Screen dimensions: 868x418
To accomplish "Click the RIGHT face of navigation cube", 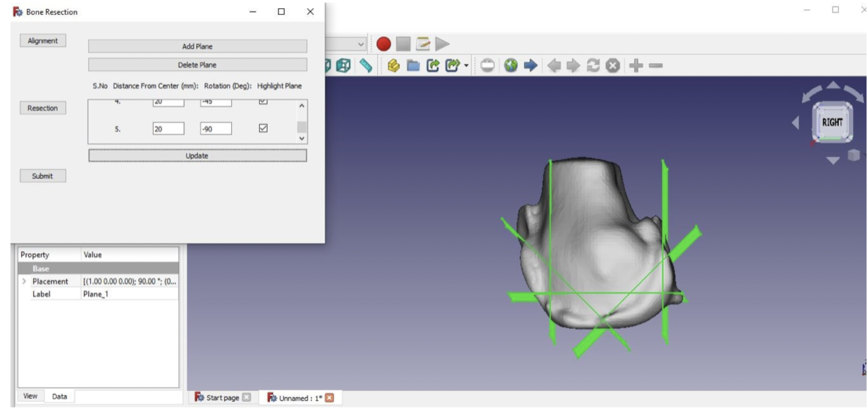I will (x=832, y=123).
